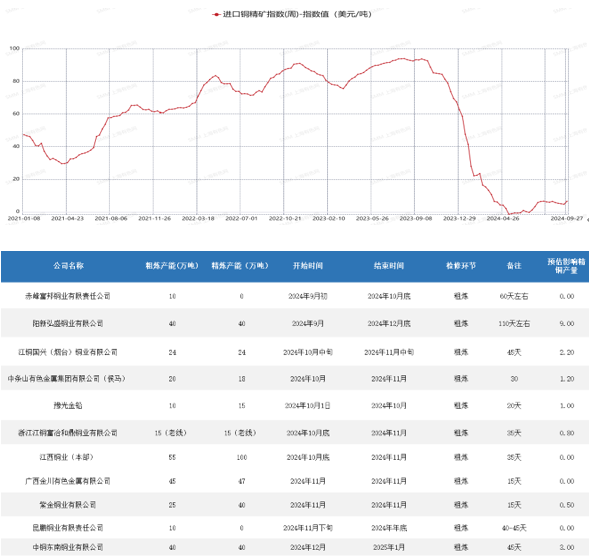
Task: Click the 60 y-axis tick label
Action: click(x=16, y=114)
